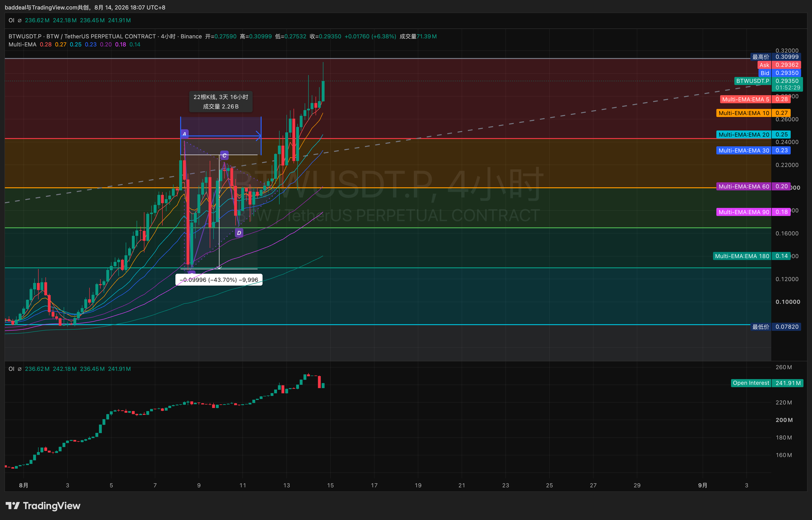Image resolution: width=812 pixels, height=520 pixels.
Task: Click the measure label '−0.09996 (−43.70%) −9,996'
Action: (219, 280)
